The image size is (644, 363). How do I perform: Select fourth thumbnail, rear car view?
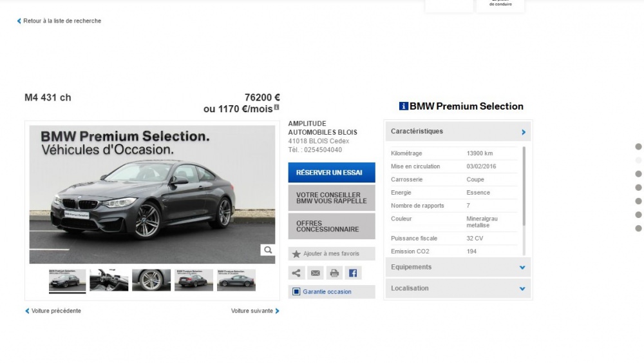point(194,280)
